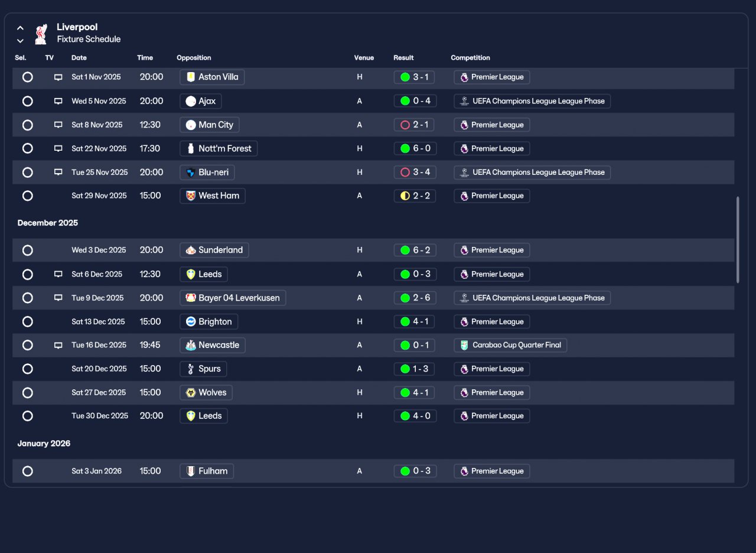Click Champions League logo on Ajax row
The height and width of the screenshot is (553, 756).
pos(464,101)
